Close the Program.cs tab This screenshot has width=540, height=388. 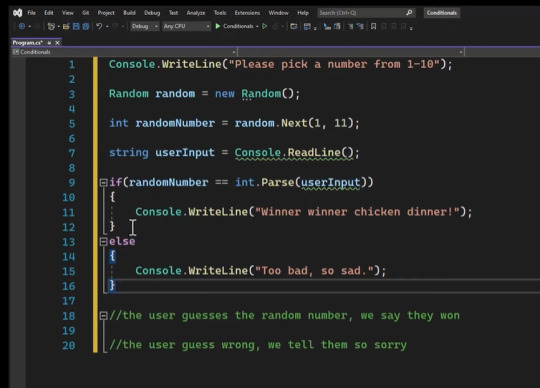[x=58, y=43]
